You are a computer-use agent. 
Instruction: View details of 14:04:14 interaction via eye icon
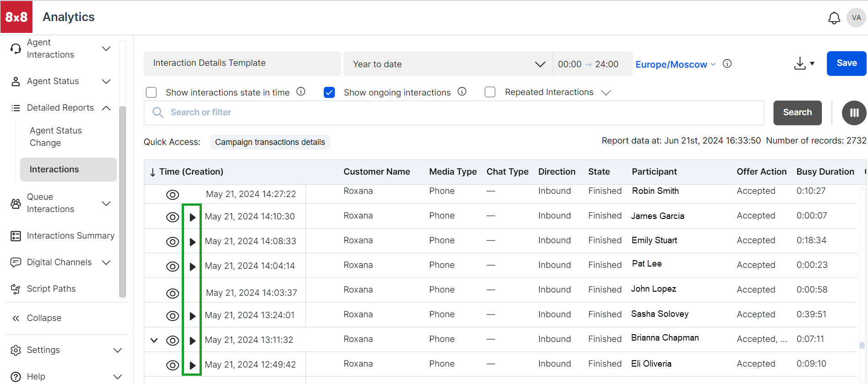point(173,267)
